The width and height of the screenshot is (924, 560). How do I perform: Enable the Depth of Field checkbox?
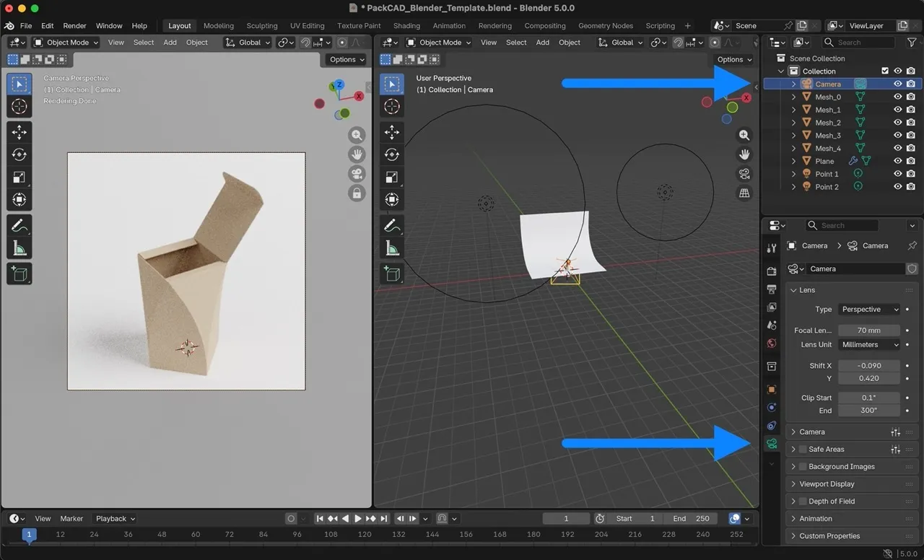tap(802, 502)
